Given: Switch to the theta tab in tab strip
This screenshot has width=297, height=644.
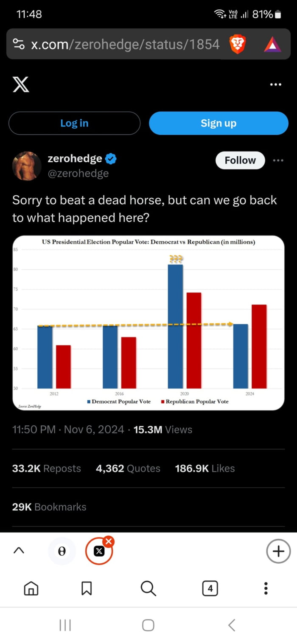Looking at the screenshot, I should (62, 551).
